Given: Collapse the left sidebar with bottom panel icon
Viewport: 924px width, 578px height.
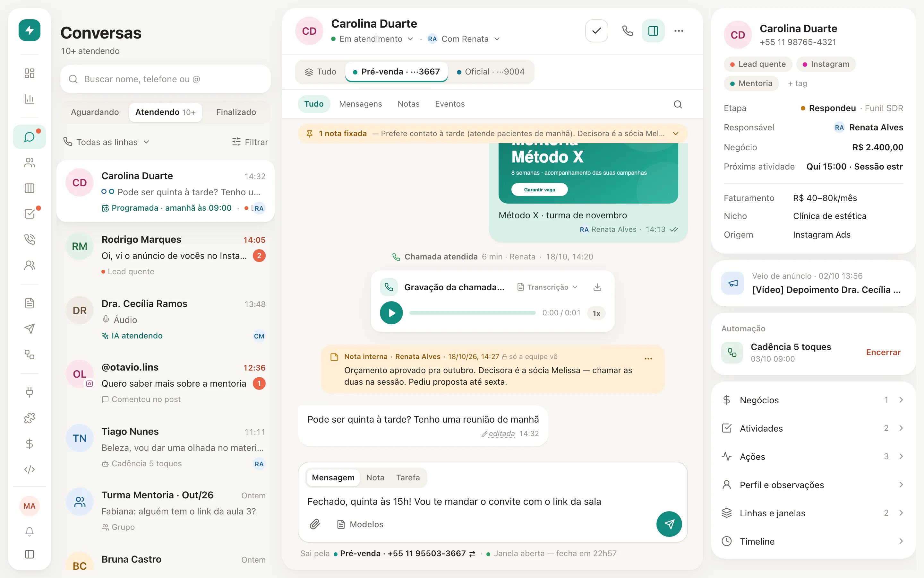Looking at the screenshot, I should (30, 554).
